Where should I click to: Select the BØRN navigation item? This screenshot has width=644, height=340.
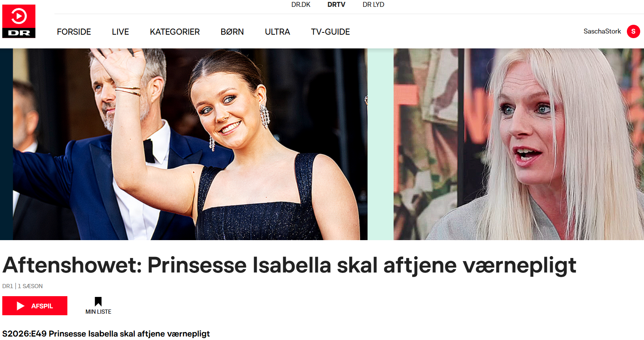(x=232, y=32)
